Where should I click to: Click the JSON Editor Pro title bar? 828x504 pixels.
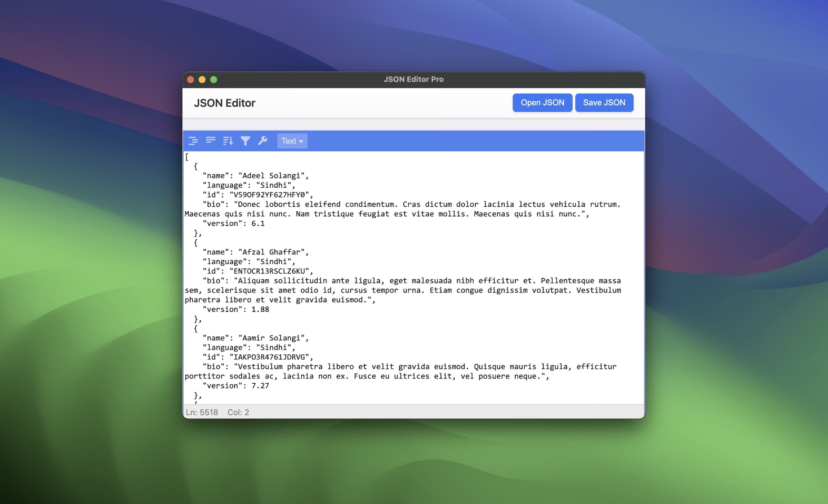pyautogui.click(x=413, y=79)
